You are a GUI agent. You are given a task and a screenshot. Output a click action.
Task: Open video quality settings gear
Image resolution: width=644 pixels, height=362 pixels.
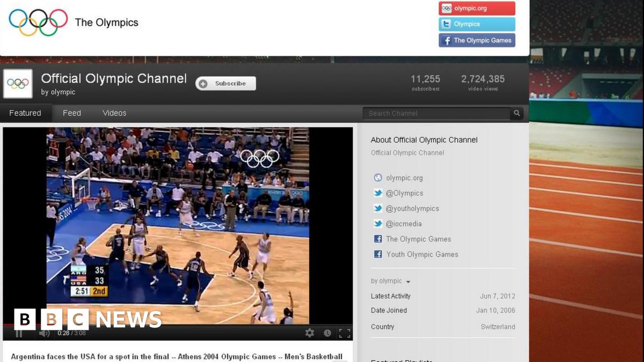click(x=310, y=333)
